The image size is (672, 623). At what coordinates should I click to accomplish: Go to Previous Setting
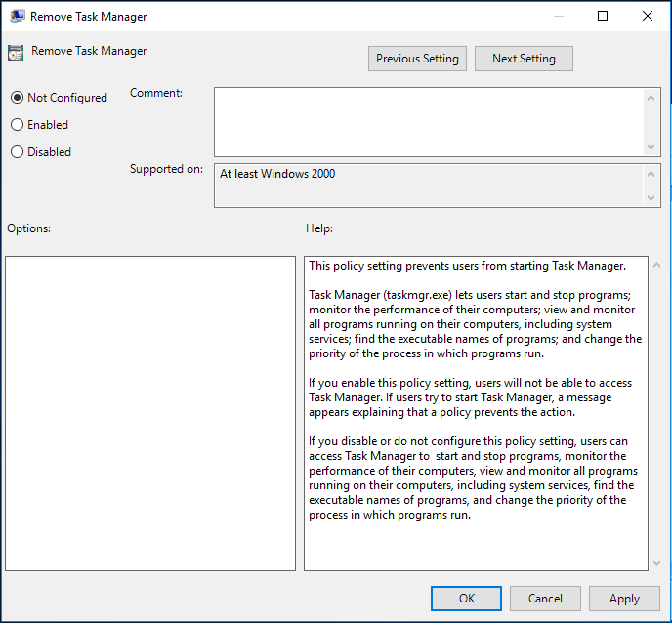tap(417, 59)
